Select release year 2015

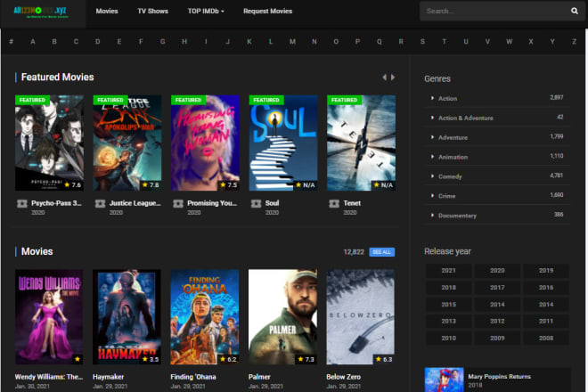click(448, 304)
